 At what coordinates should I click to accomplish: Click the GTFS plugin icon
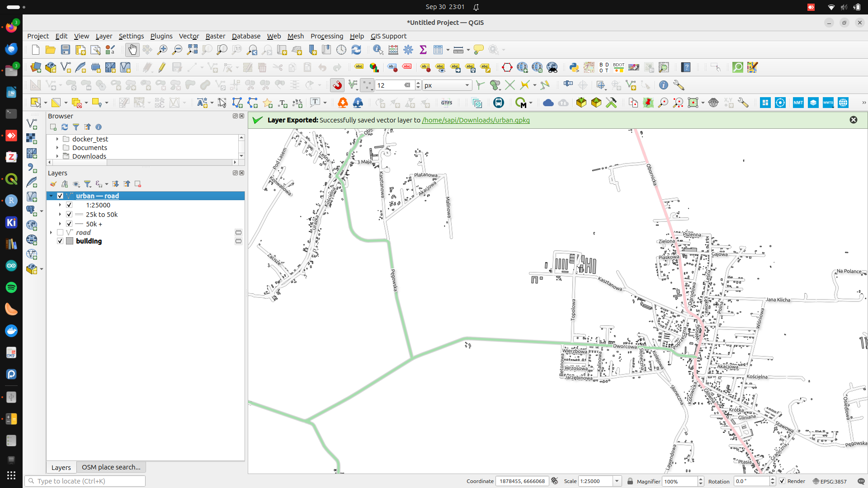point(447,103)
